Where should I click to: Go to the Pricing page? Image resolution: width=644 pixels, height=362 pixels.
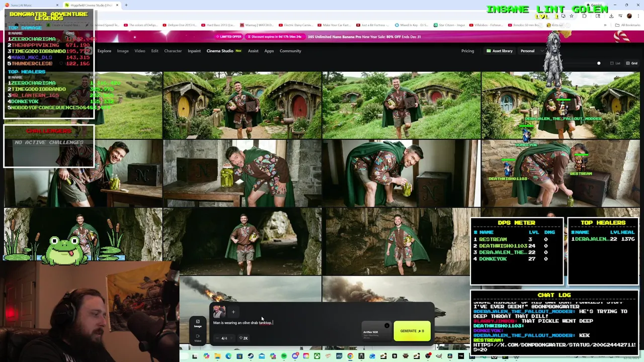pos(467,51)
